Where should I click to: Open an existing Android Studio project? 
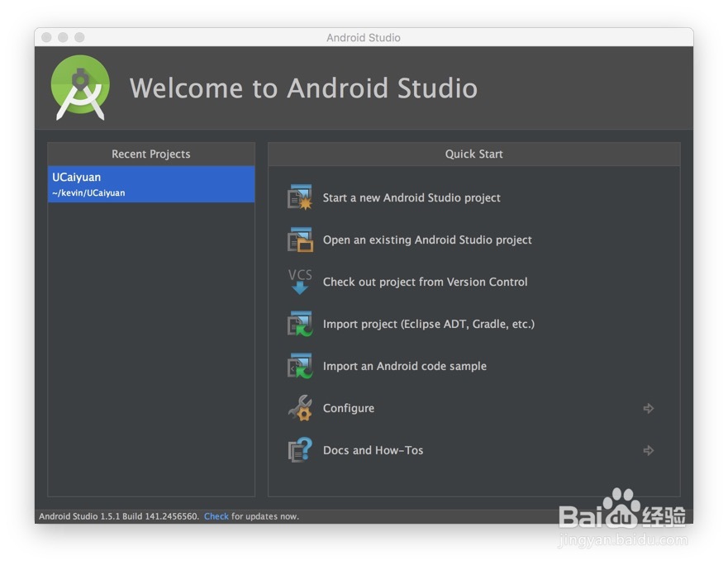click(x=427, y=240)
